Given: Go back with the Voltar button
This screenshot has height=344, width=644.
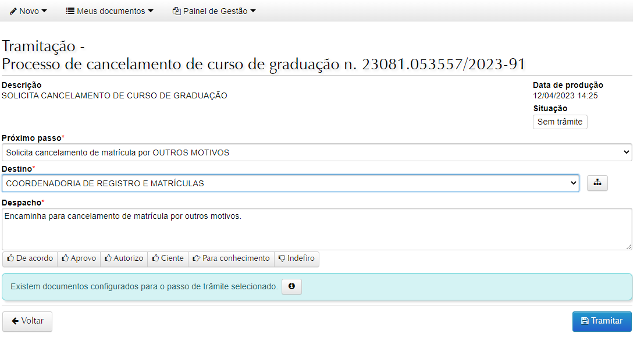Looking at the screenshot, I should click(x=27, y=321).
